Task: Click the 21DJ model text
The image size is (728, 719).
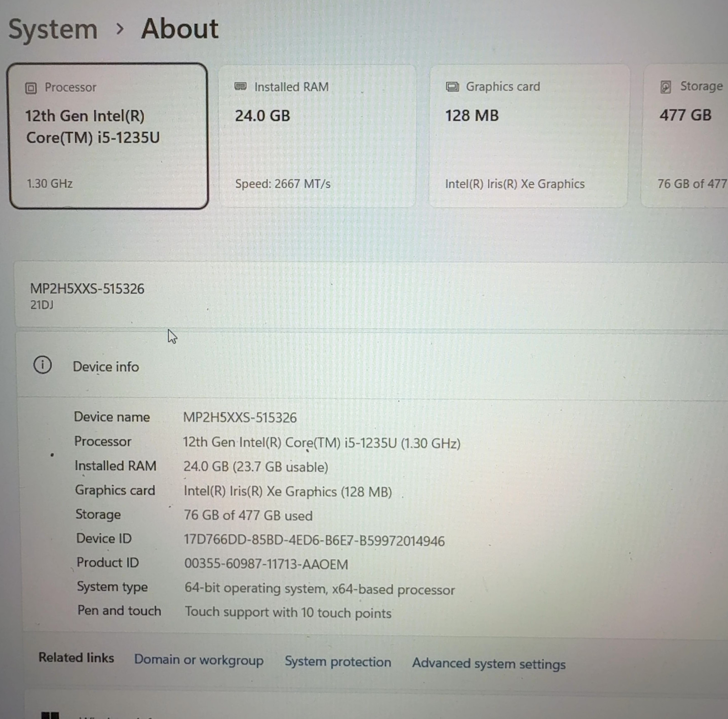Action: point(41,305)
